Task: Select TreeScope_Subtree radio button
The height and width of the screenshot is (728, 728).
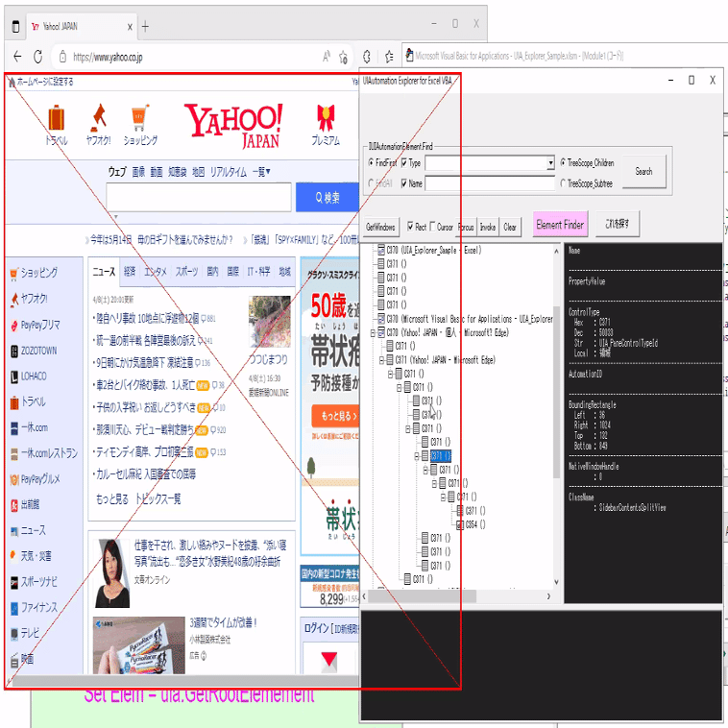Action: tap(563, 183)
